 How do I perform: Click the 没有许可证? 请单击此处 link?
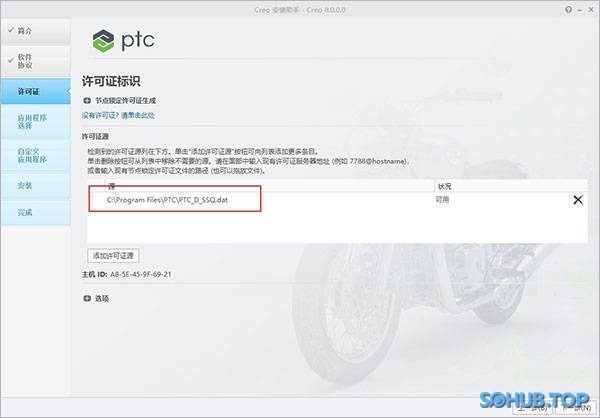[118, 115]
